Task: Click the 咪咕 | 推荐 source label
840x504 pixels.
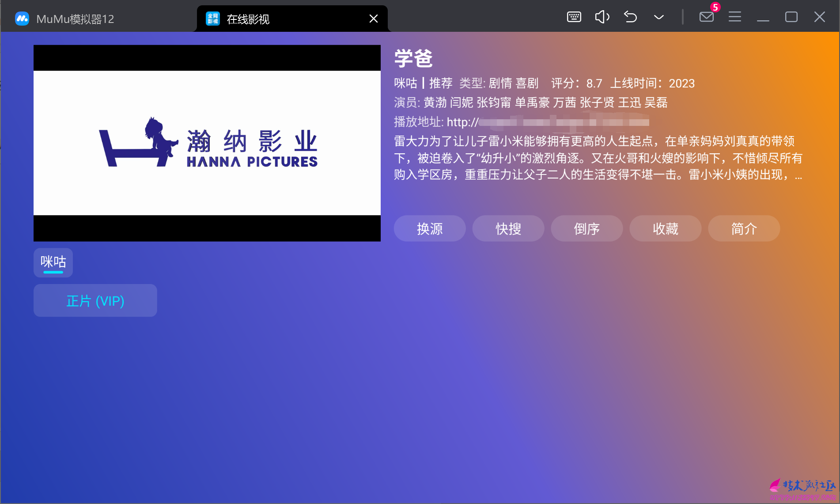Action: tap(423, 83)
